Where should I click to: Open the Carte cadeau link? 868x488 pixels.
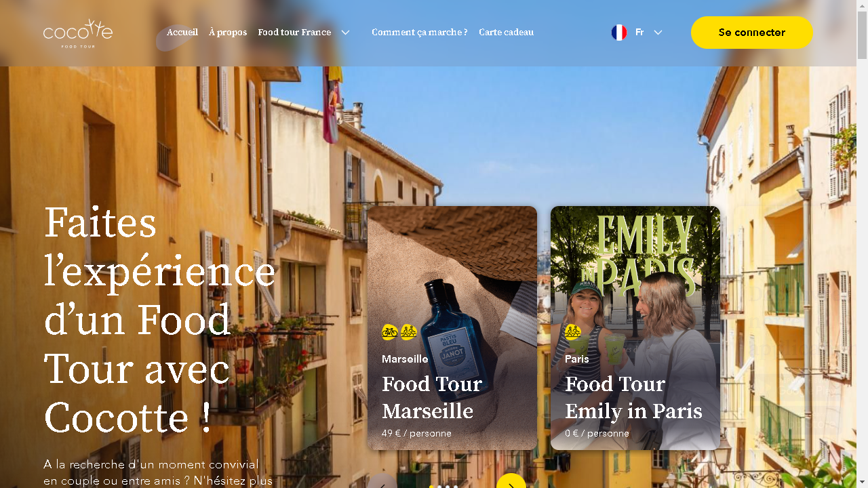[x=506, y=33]
